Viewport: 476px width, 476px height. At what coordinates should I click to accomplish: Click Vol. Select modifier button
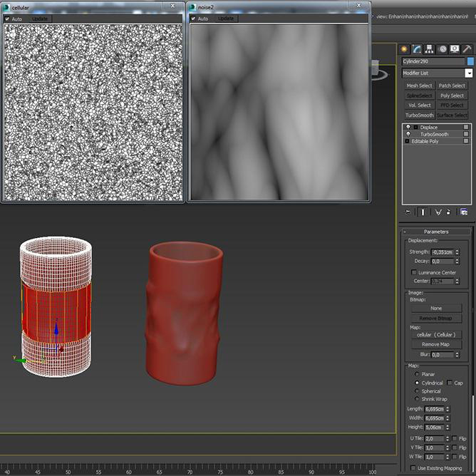419,105
